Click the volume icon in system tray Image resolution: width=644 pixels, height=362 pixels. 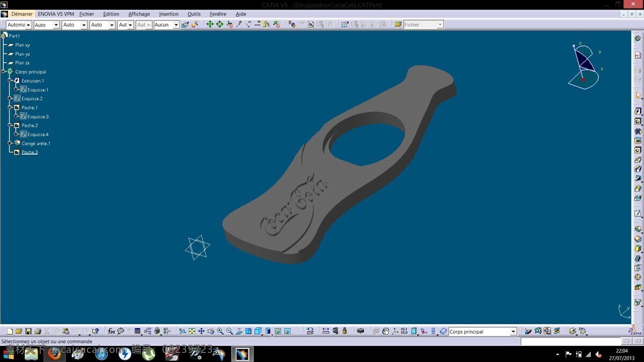(x=598, y=354)
